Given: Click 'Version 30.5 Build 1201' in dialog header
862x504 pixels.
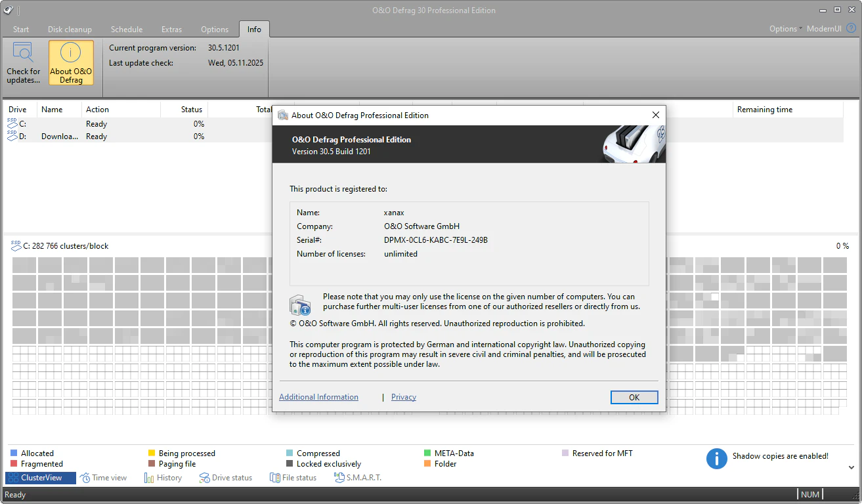Looking at the screenshot, I should click(x=332, y=152).
